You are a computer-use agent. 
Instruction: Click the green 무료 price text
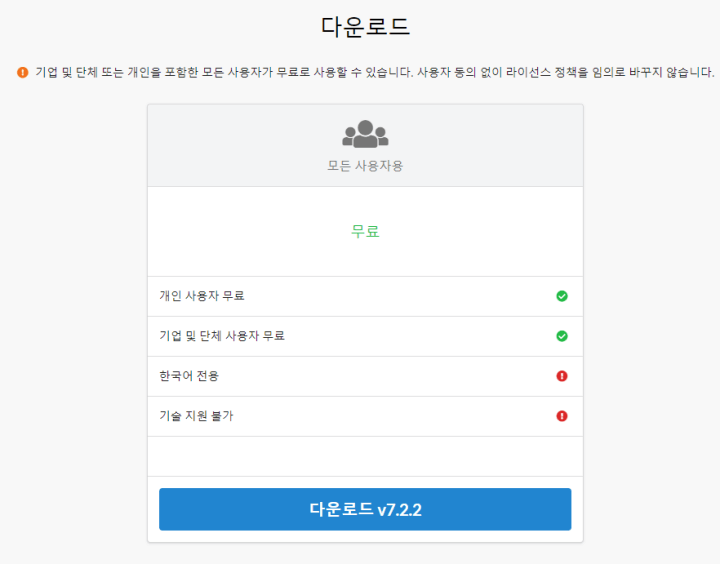tap(365, 231)
